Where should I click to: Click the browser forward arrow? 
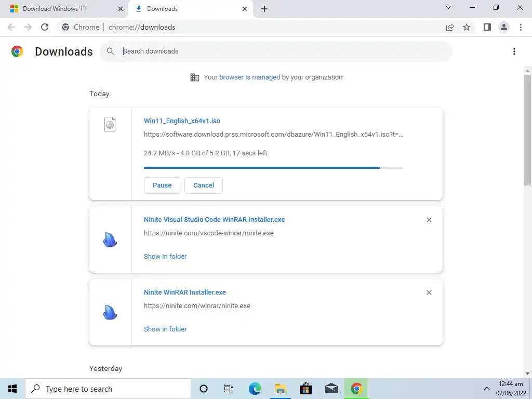coord(28,27)
